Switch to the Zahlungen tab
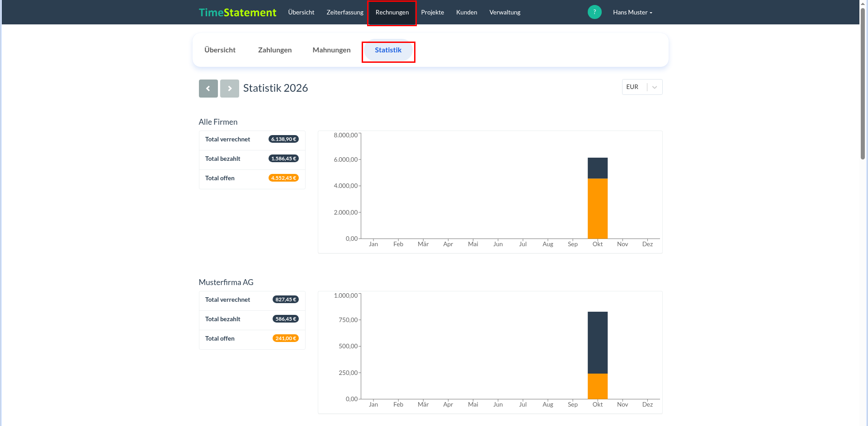The height and width of the screenshot is (426, 868). coord(275,50)
